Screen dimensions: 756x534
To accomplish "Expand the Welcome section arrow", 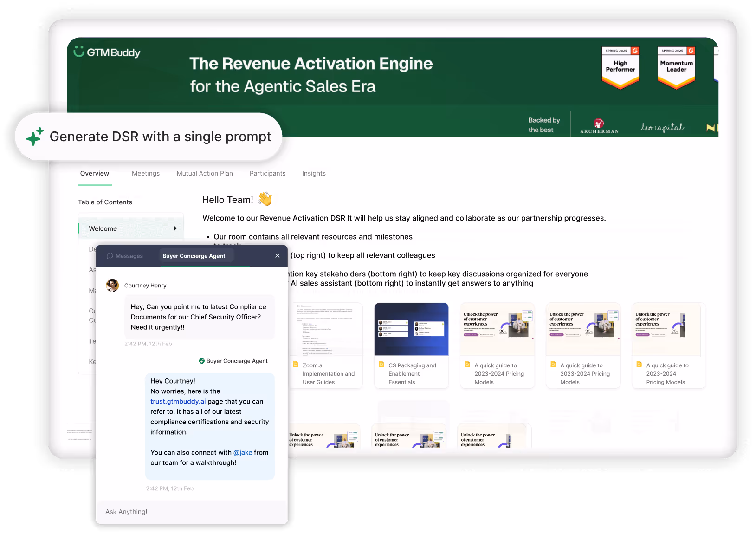I will [175, 228].
